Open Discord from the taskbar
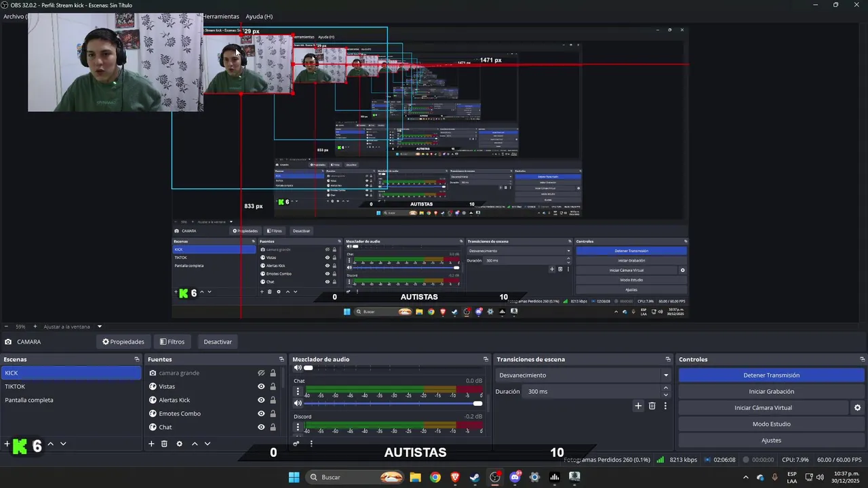Image resolution: width=868 pixels, height=488 pixels. coord(515,477)
